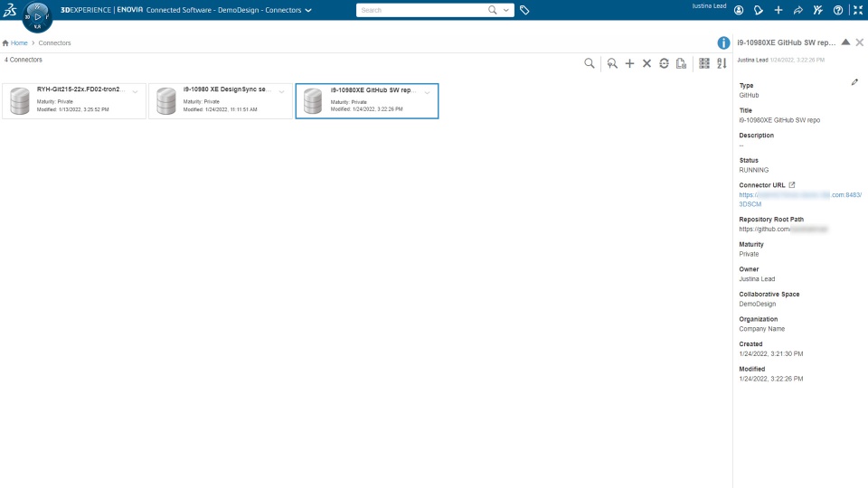This screenshot has width=868, height=488.
Task: Collapse the info panel header triangle
Action: 845,42
